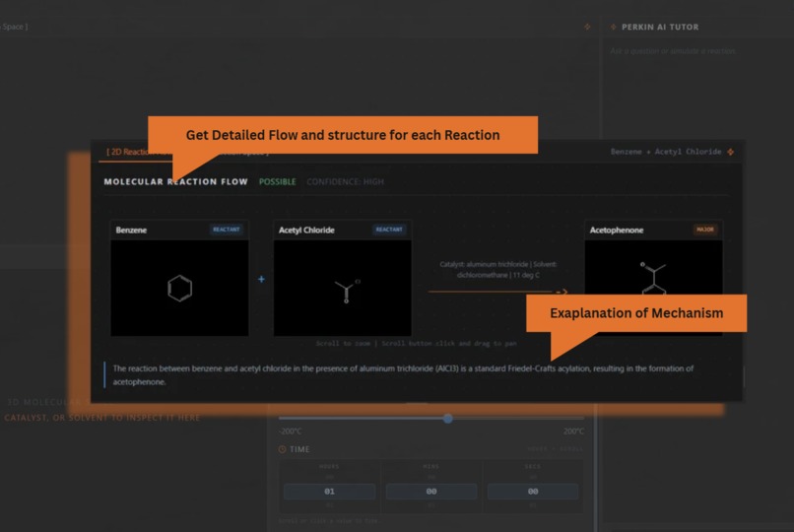The width and height of the screenshot is (794, 532).
Task: Click the reaction arrow after the catalyst text
Action: [497, 292]
